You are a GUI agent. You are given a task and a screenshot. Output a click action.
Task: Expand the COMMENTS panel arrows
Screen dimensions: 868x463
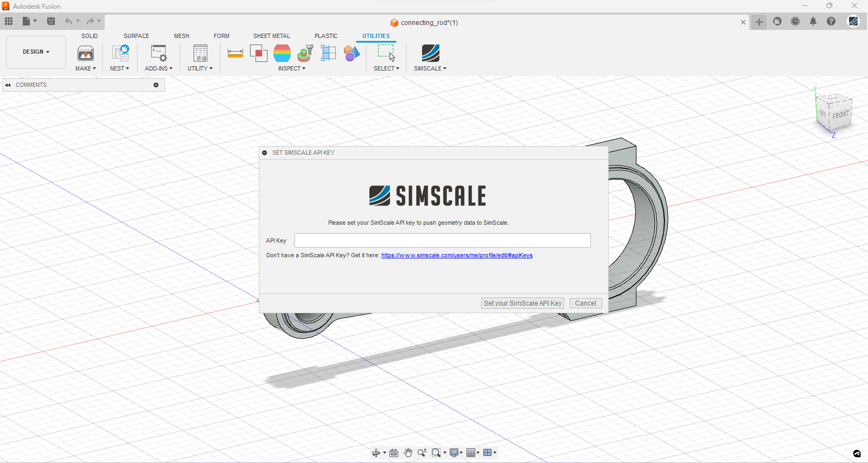[8, 85]
